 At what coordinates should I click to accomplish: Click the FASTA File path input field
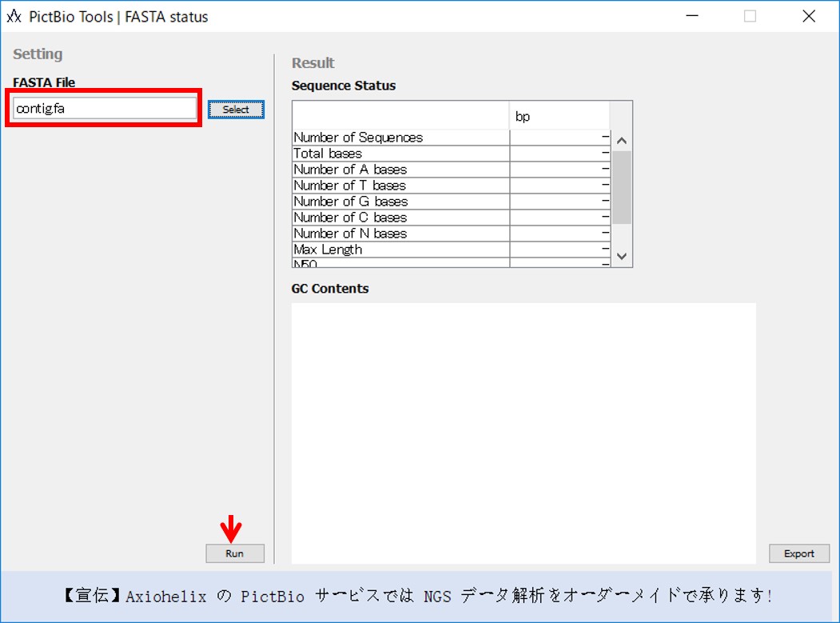point(104,109)
